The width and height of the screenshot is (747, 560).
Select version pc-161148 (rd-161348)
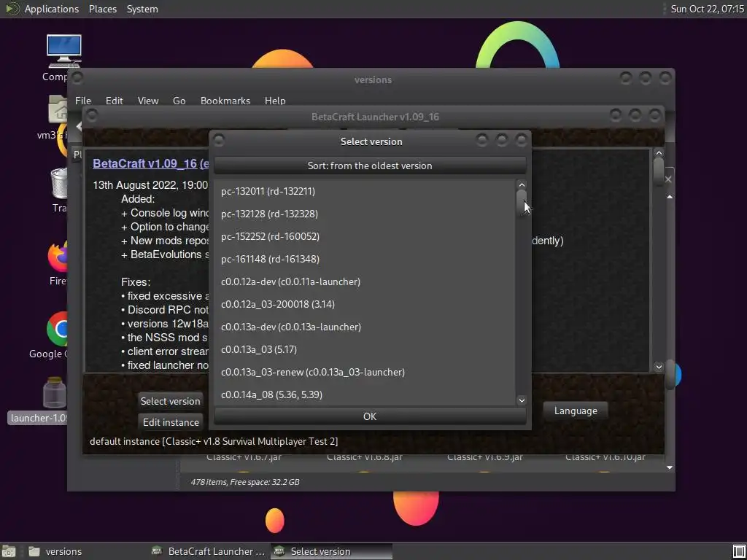coord(365,259)
